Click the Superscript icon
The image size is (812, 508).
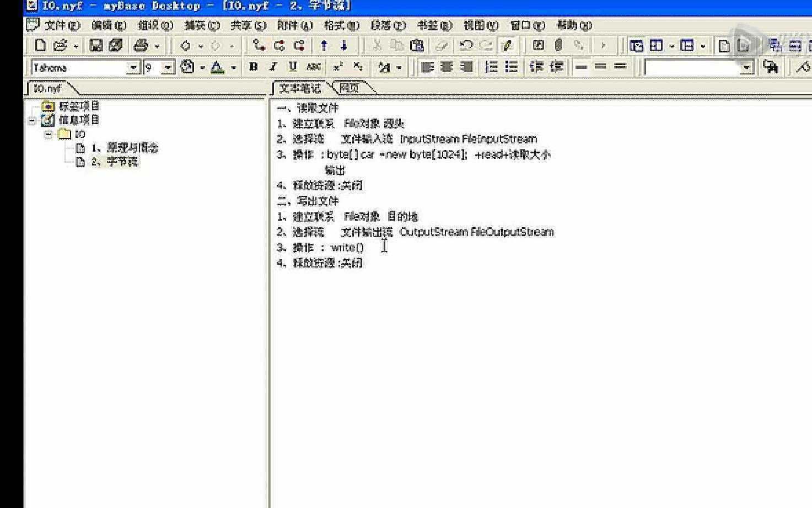338,67
